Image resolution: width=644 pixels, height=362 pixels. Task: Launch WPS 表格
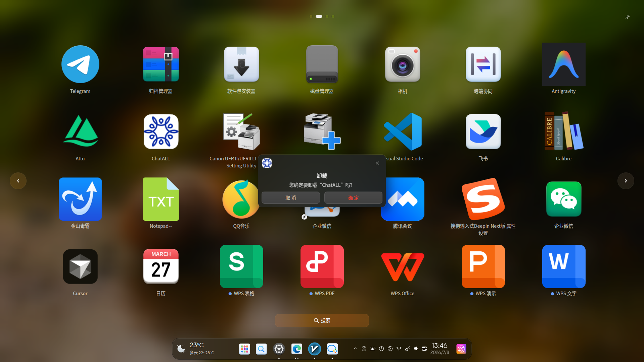pyautogui.click(x=241, y=266)
